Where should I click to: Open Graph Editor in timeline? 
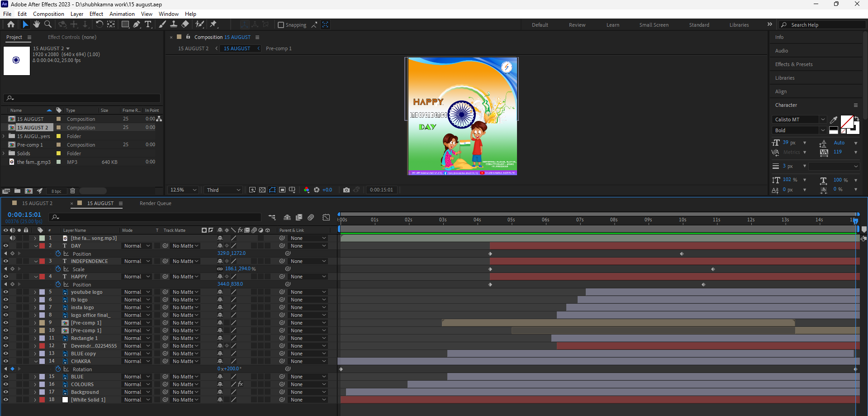coord(326,217)
